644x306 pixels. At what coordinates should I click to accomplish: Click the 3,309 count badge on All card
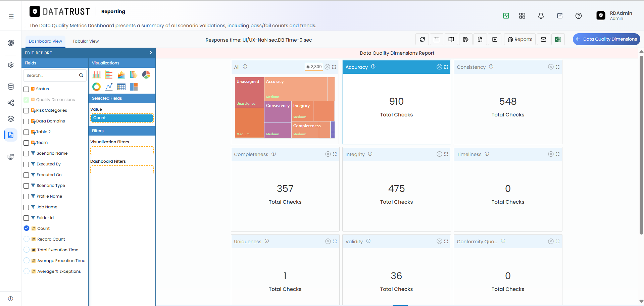pyautogui.click(x=314, y=67)
